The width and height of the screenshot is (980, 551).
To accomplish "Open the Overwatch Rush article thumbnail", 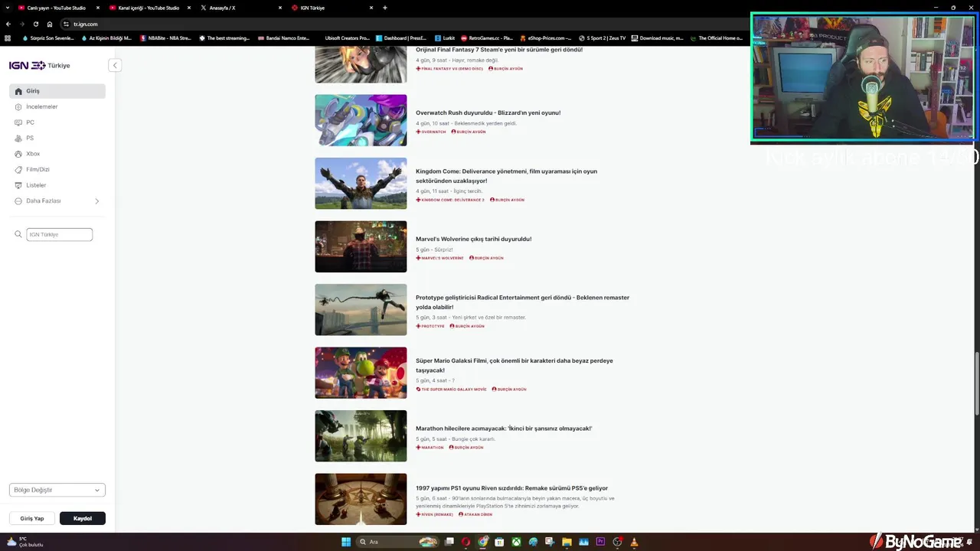I will click(361, 120).
